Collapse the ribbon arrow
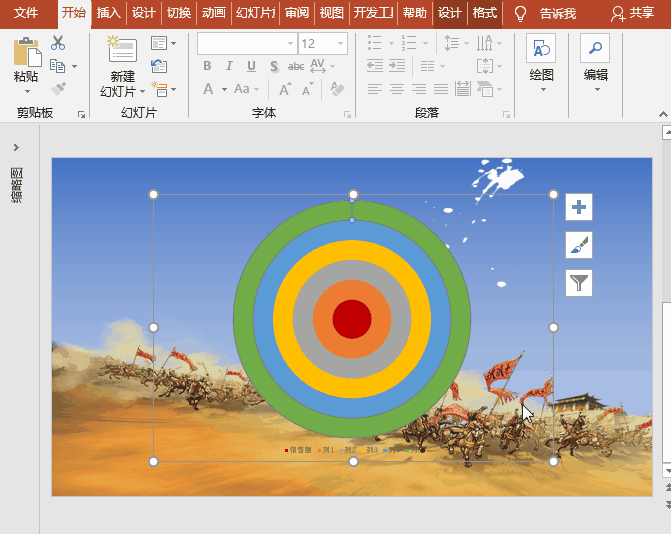The height and width of the screenshot is (534, 671). pyautogui.click(x=663, y=114)
